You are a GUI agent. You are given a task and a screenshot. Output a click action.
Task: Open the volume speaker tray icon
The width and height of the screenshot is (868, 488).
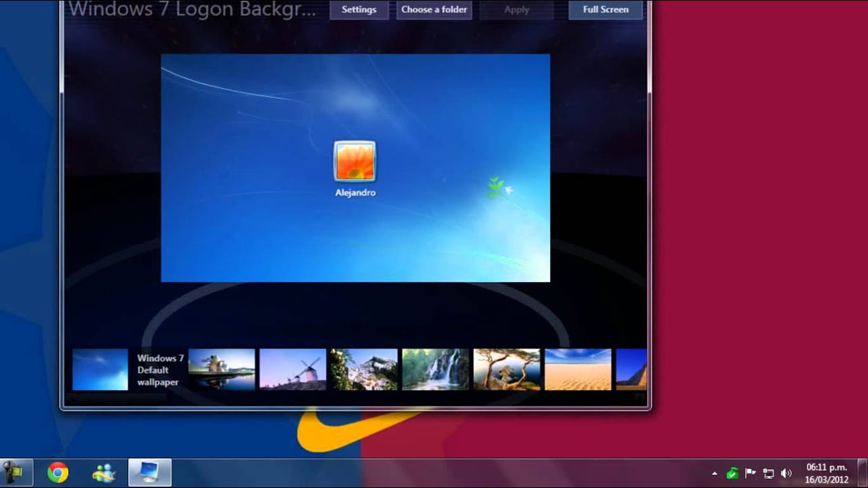coord(786,473)
